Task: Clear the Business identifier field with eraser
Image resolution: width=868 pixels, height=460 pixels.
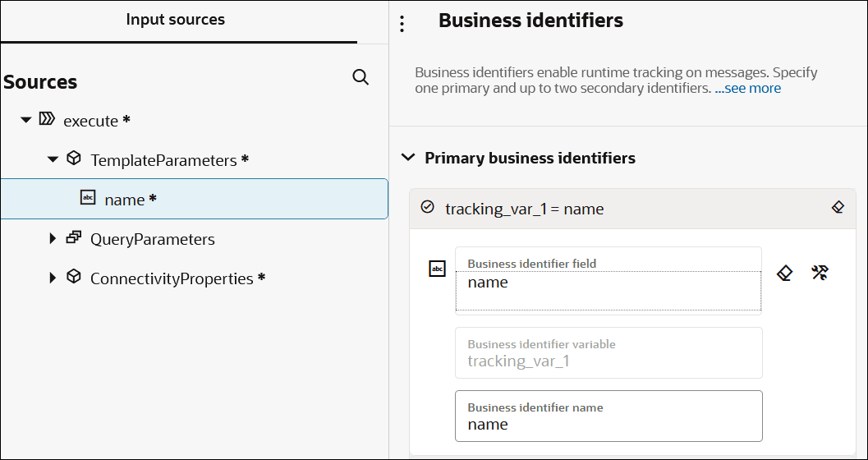Action: (x=784, y=273)
